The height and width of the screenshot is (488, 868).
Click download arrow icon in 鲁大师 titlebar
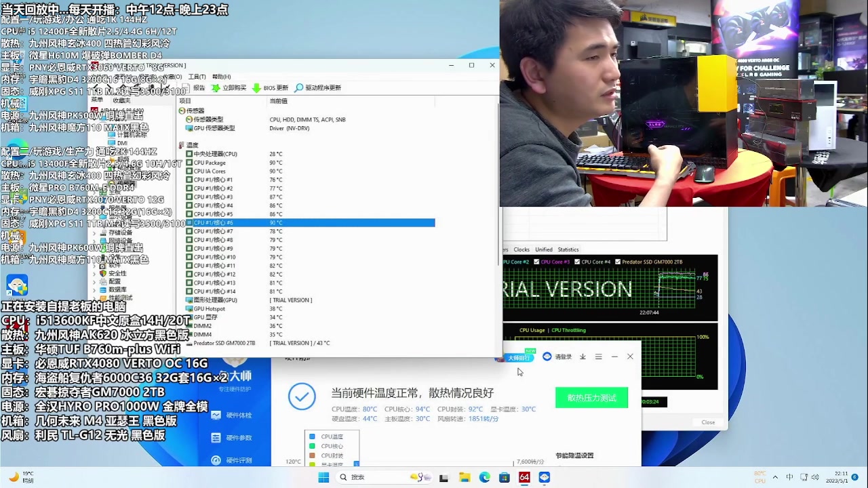click(x=583, y=357)
